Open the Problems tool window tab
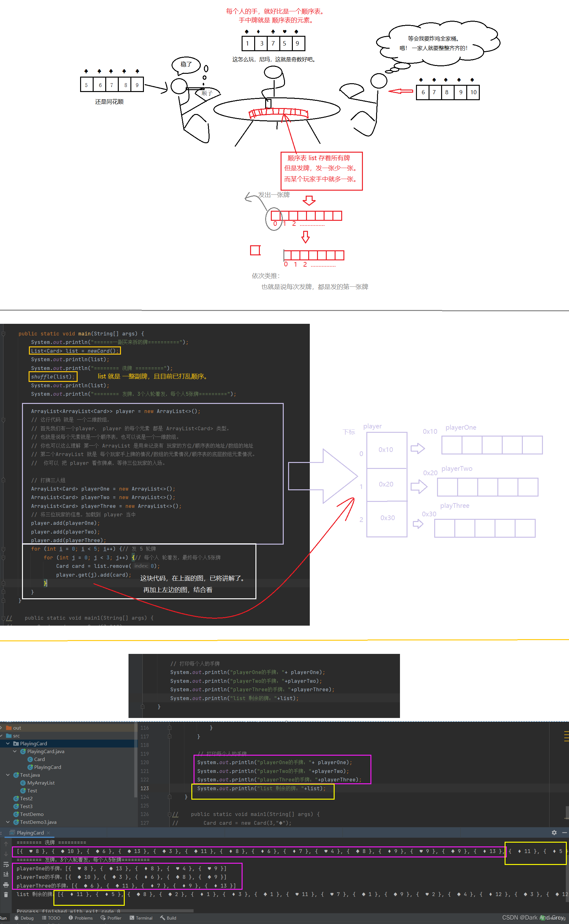Image resolution: width=569 pixels, height=924 pixels. click(x=80, y=918)
